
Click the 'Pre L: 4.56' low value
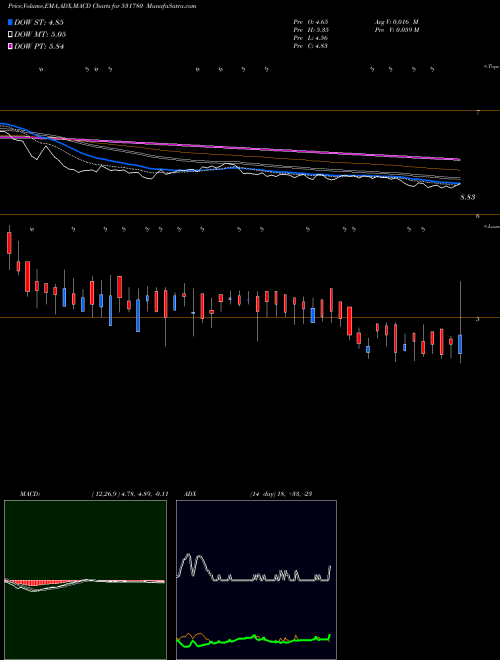pos(311,38)
